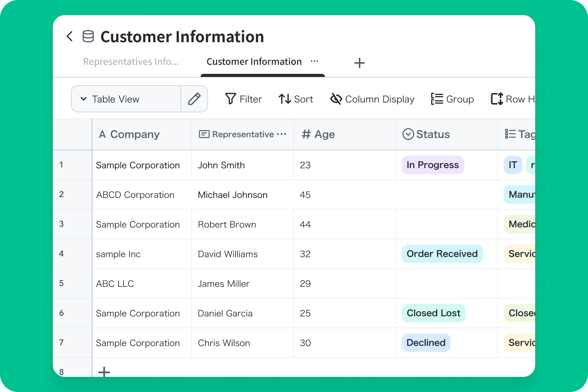Open Representative column options menu
The height and width of the screenshot is (392, 588).
(x=282, y=134)
